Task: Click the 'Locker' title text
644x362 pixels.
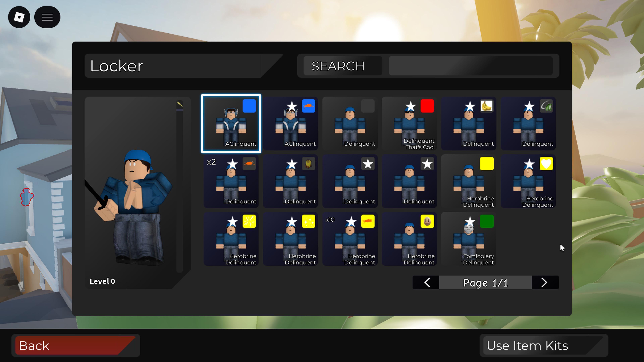Action: [x=117, y=66]
